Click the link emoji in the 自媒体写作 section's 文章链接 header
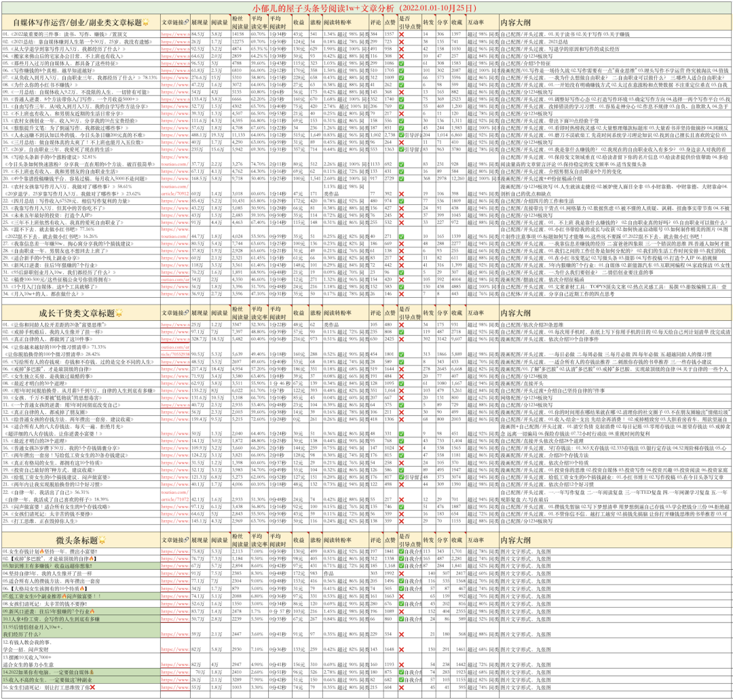 187,22
